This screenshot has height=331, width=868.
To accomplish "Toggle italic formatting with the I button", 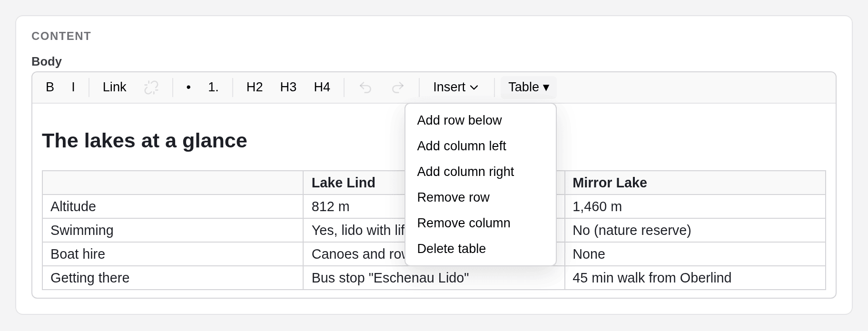I will coord(73,88).
